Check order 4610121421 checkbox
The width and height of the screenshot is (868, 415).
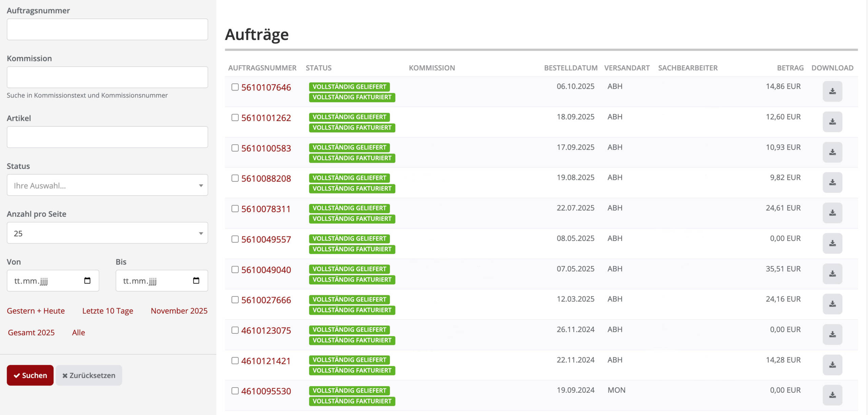pos(235,361)
